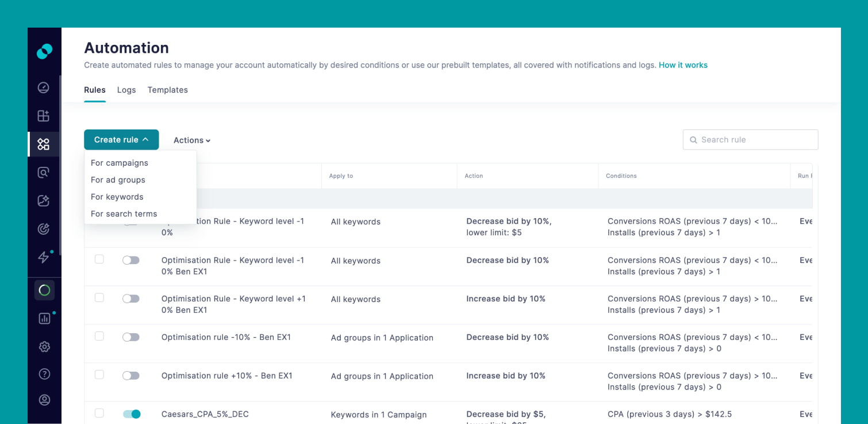This screenshot has height=424, width=868.
Task: Click the Help question mark icon
Action: (x=44, y=374)
